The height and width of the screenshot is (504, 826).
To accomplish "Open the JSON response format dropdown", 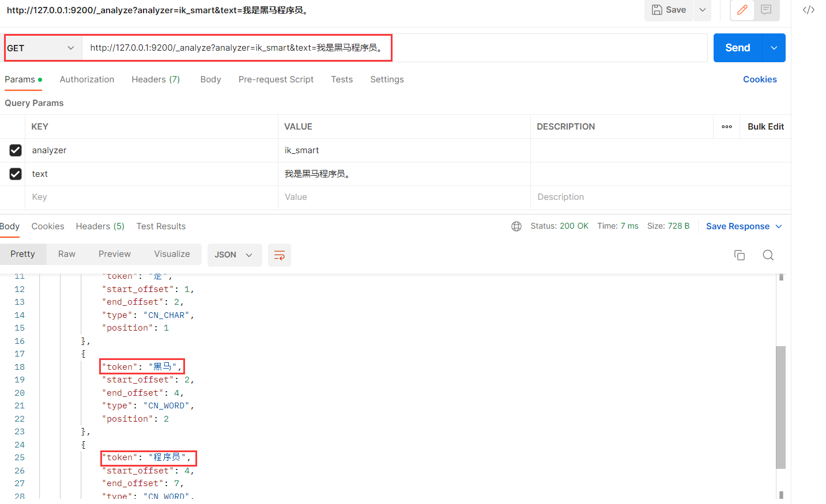I will (x=234, y=254).
